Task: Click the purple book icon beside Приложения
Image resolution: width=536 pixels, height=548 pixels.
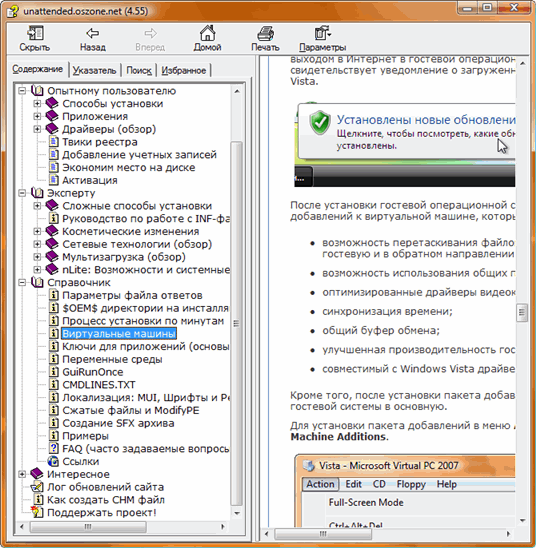Action: pos(52,116)
